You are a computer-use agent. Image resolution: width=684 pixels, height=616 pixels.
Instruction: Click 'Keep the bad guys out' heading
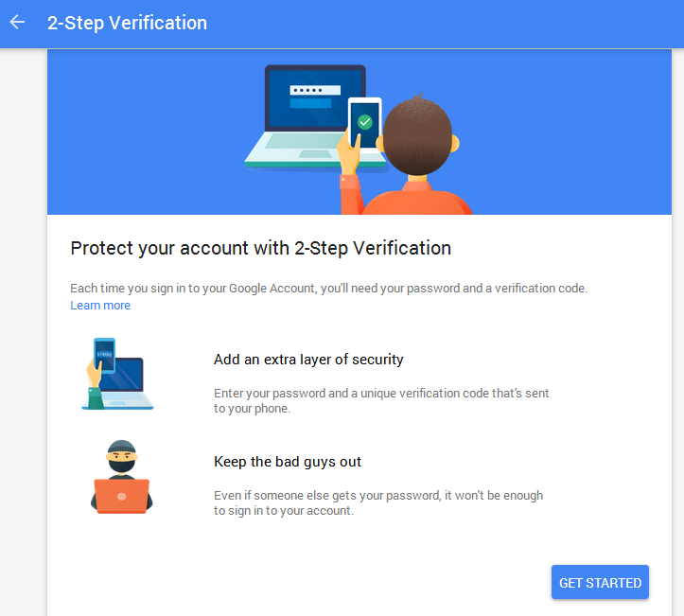288,462
